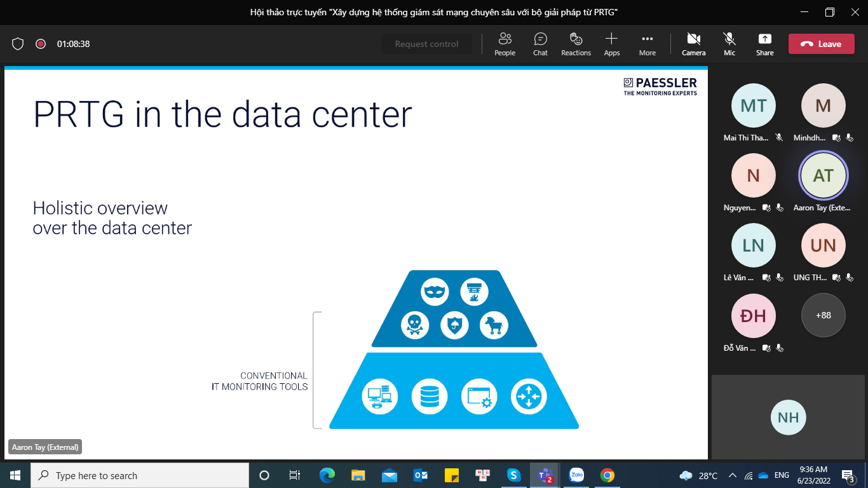Open the People panel

point(505,44)
